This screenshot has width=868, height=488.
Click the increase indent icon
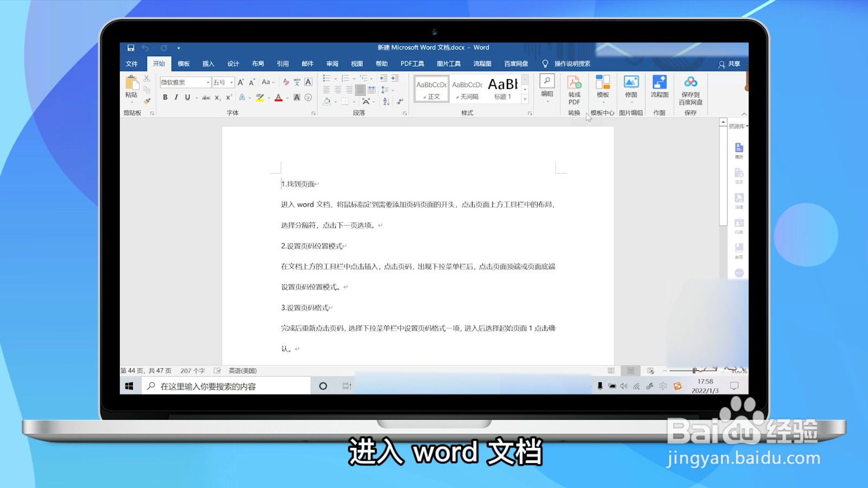tap(395, 79)
